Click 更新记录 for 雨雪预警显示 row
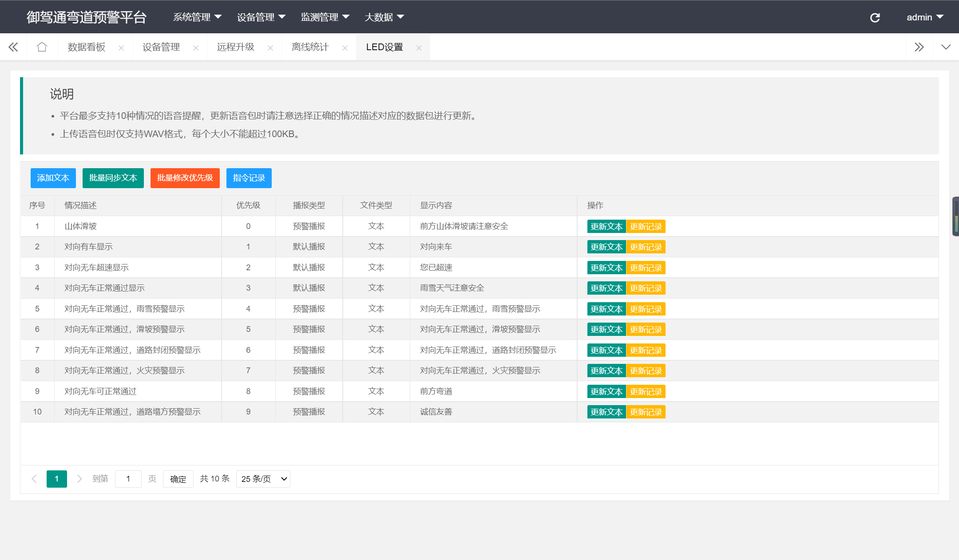 tap(646, 309)
